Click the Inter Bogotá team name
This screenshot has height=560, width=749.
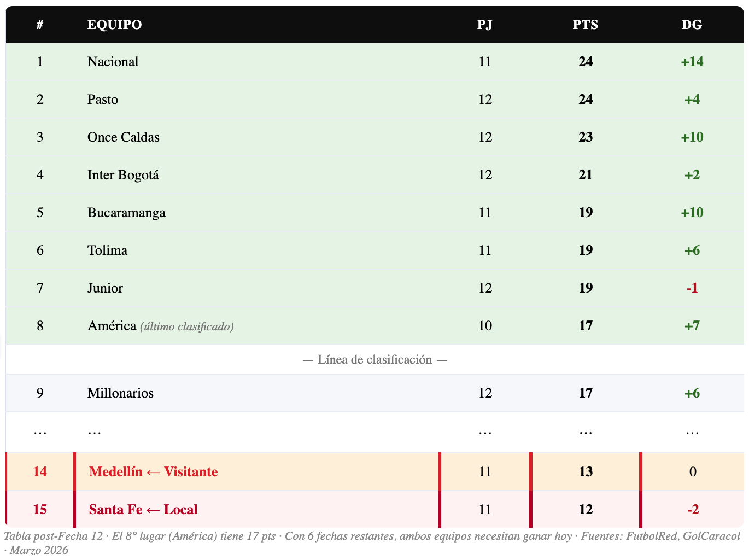pos(123,175)
